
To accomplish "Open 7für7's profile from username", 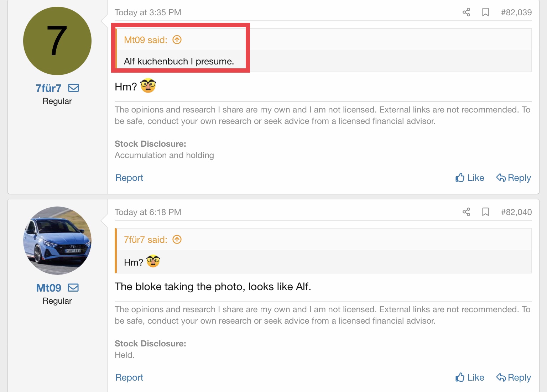I will tap(48, 88).
